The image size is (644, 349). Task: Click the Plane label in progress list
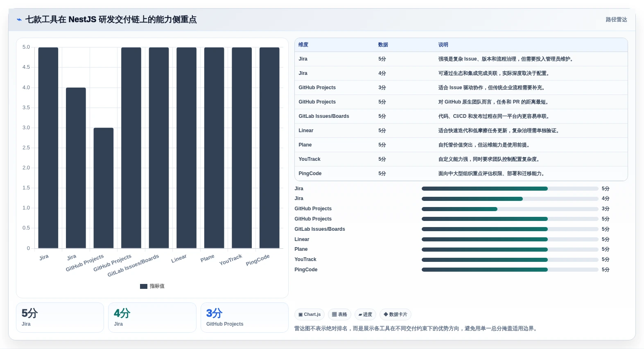click(301, 249)
